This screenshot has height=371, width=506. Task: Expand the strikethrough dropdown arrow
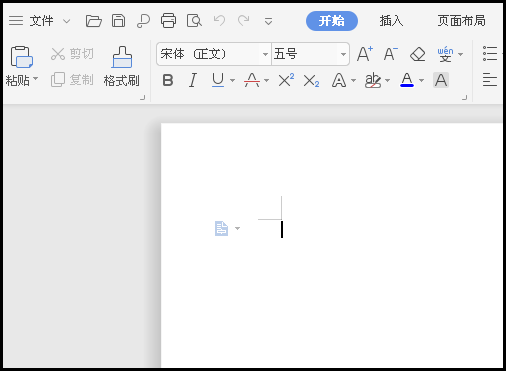[266, 81]
